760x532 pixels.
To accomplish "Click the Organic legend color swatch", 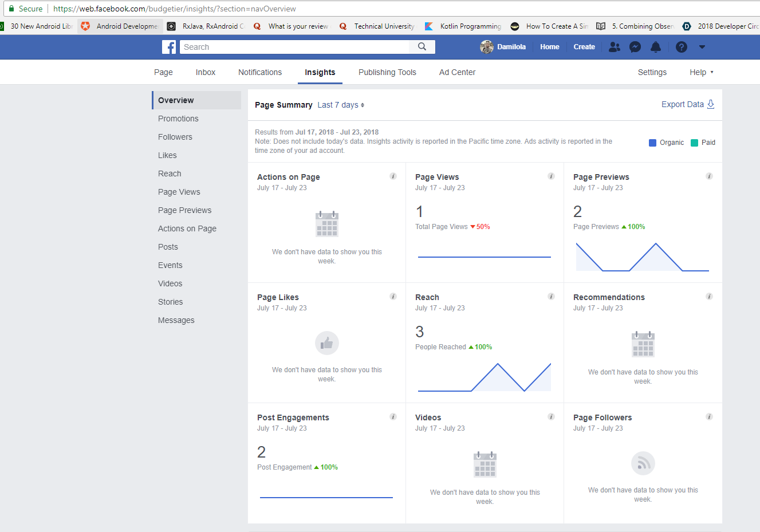I will click(652, 143).
